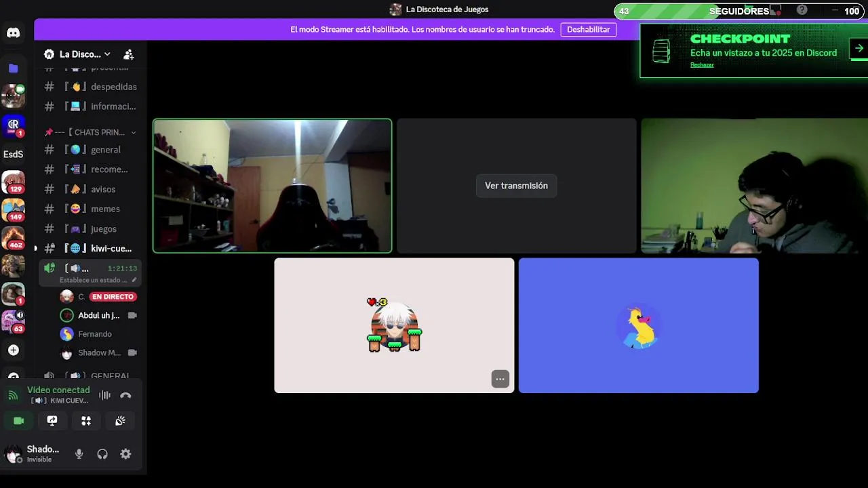868x488 pixels.
Task: Open connection signal info icon
Action: 13,395
